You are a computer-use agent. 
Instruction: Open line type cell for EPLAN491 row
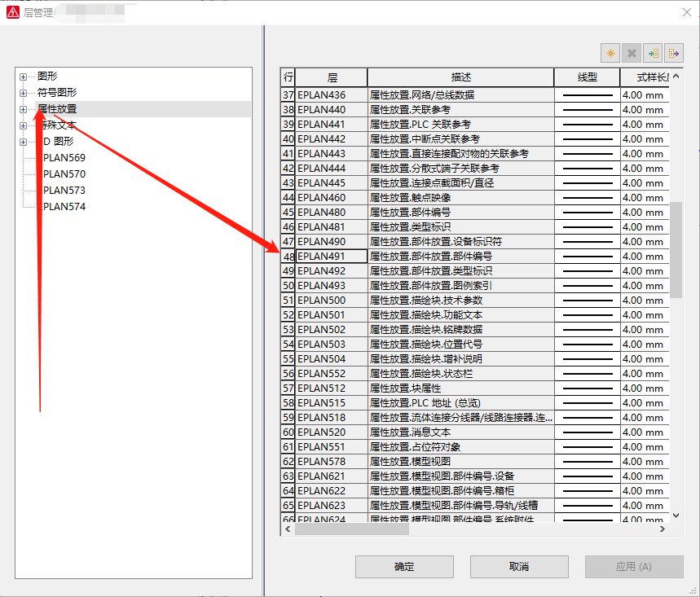(587, 257)
